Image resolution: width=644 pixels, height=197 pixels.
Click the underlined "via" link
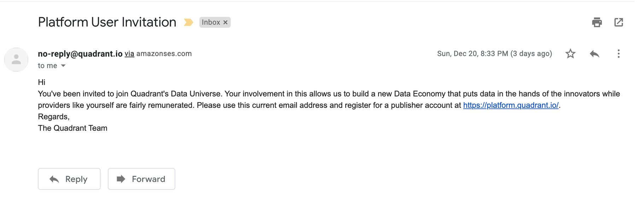(129, 54)
